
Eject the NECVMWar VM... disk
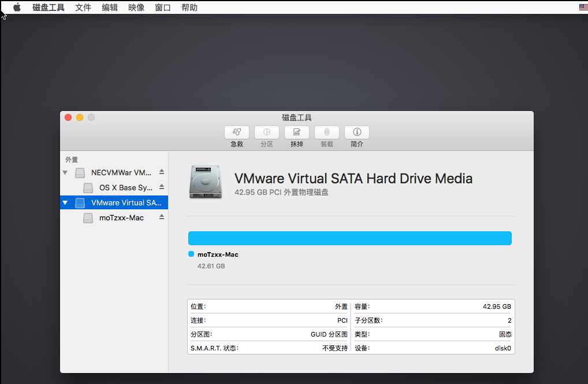tap(162, 172)
